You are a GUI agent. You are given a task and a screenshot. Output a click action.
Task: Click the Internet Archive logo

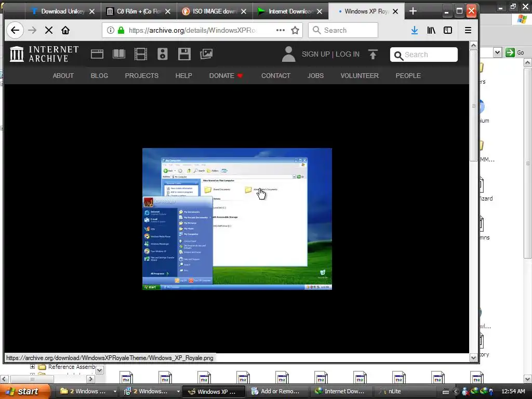44,54
